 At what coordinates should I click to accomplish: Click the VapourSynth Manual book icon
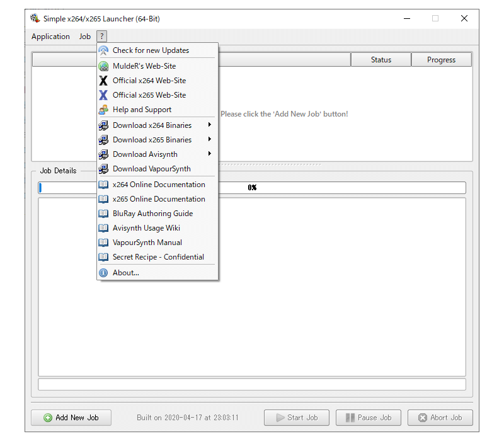click(x=103, y=243)
